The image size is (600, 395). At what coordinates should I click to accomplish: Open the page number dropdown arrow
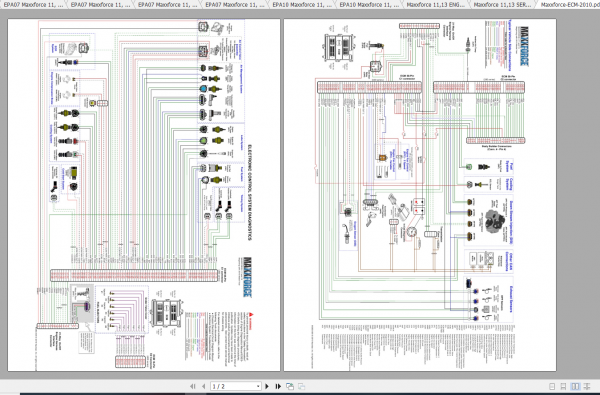pyautogui.click(x=258, y=387)
